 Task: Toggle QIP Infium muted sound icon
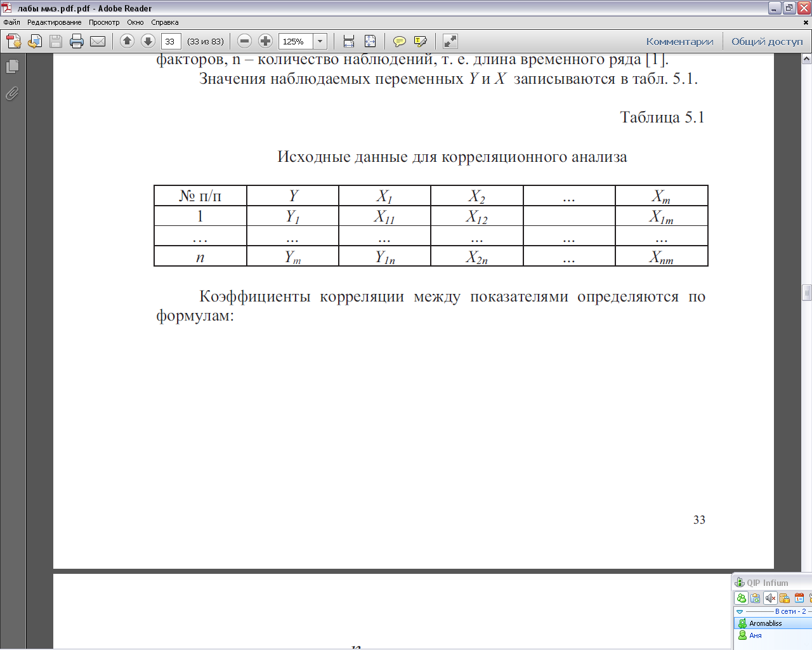point(770,598)
